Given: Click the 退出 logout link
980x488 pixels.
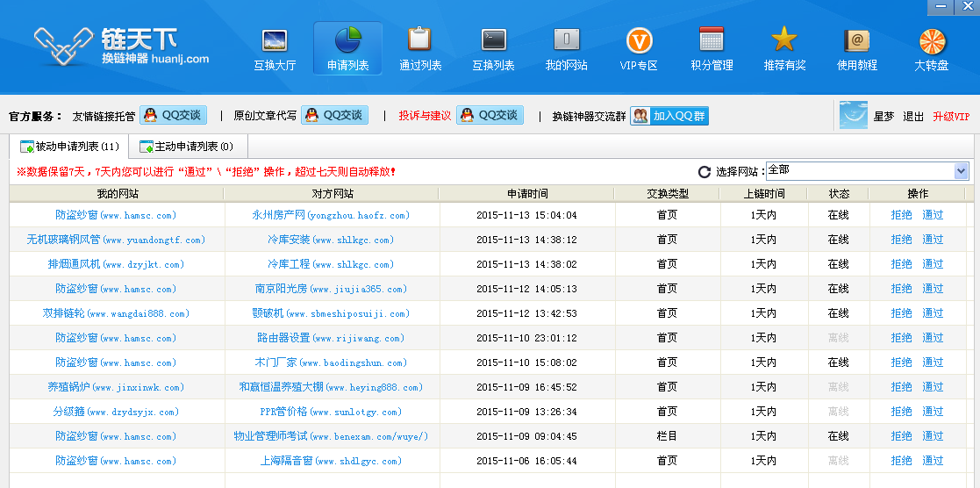Looking at the screenshot, I should click(913, 117).
